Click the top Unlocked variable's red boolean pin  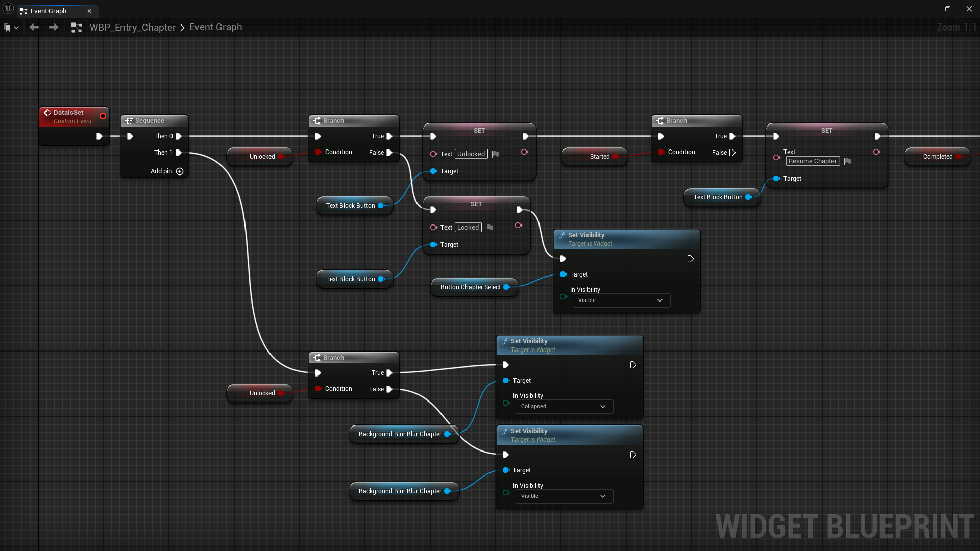[x=280, y=157]
